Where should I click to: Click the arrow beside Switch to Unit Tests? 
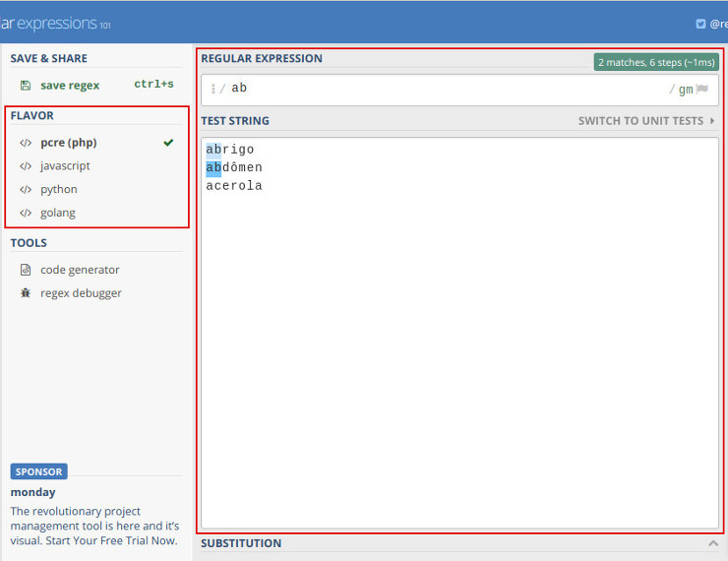[x=712, y=121]
